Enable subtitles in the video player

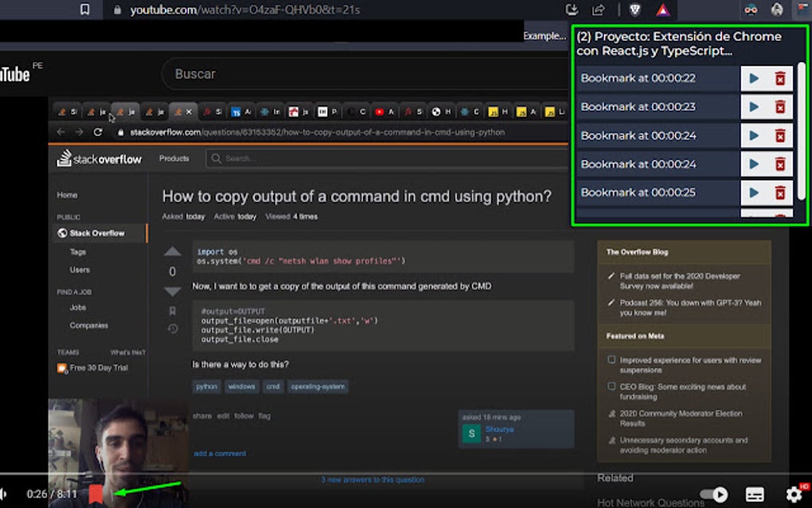click(x=755, y=494)
